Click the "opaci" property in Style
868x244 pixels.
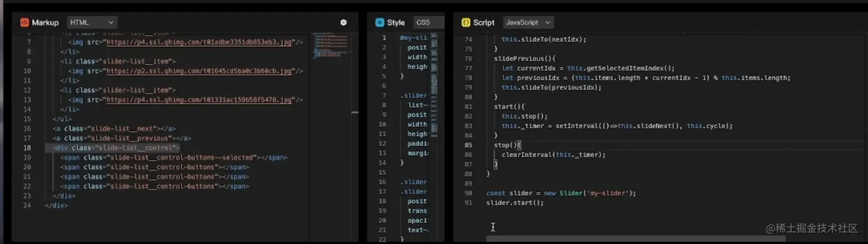[x=417, y=220]
